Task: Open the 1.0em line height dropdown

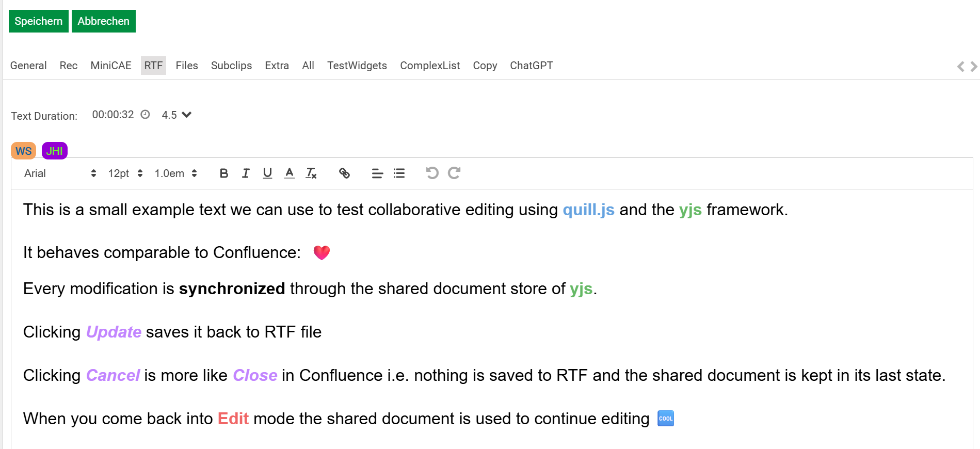Action: coord(175,173)
